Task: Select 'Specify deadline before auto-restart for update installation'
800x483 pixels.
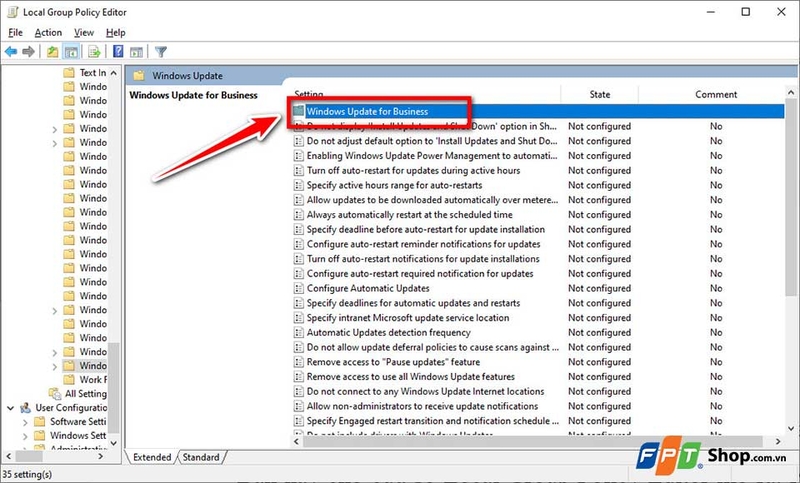Action: (426, 230)
